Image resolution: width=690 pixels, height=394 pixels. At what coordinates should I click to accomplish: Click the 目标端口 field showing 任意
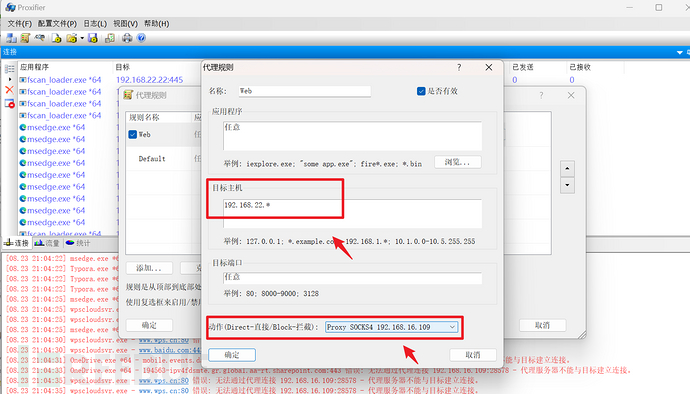(x=352, y=277)
